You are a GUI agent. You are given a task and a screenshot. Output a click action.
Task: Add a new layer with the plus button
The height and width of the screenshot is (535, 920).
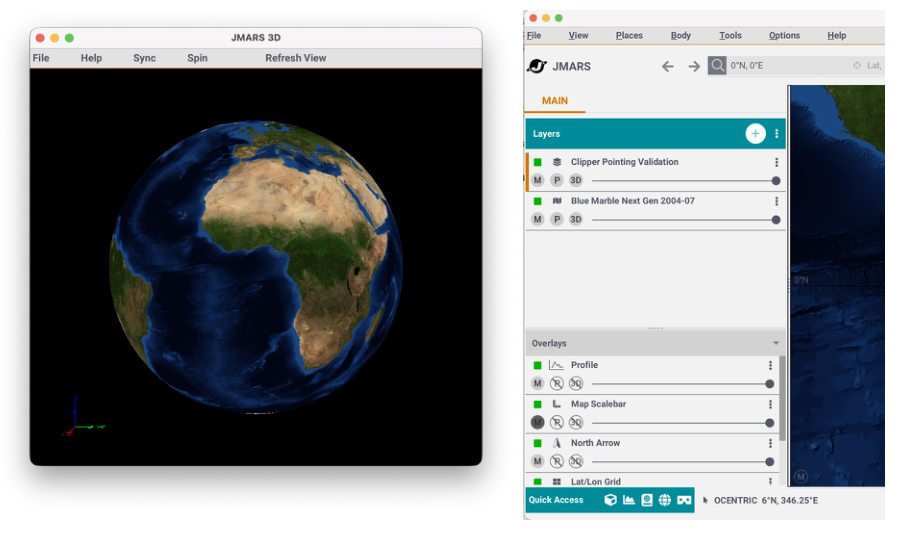755,134
